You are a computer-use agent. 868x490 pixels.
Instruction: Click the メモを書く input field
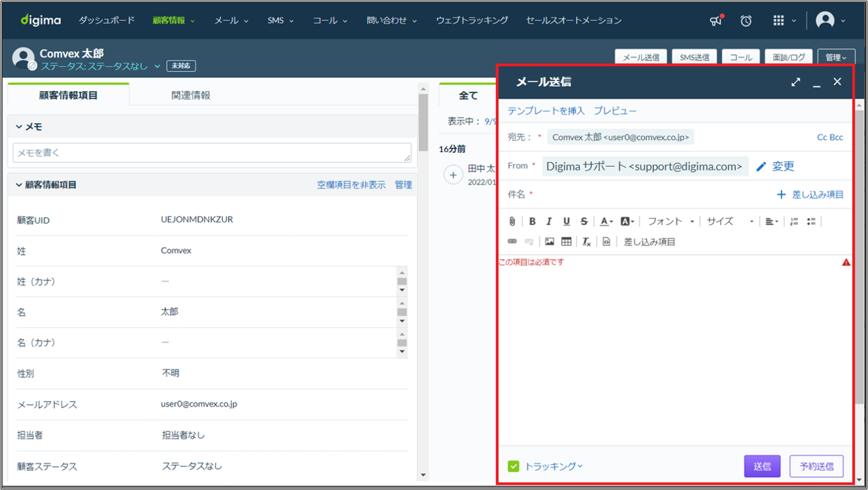(x=212, y=153)
